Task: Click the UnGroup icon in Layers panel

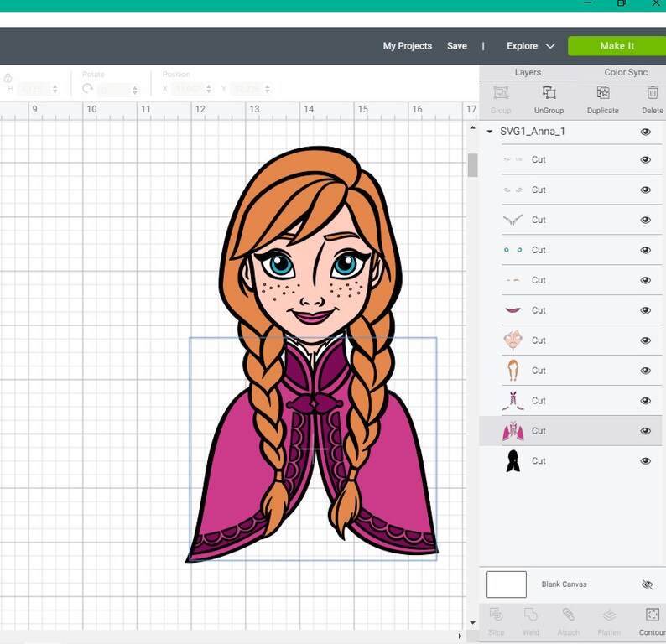Action: pyautogui.click(x=549, y=92)
